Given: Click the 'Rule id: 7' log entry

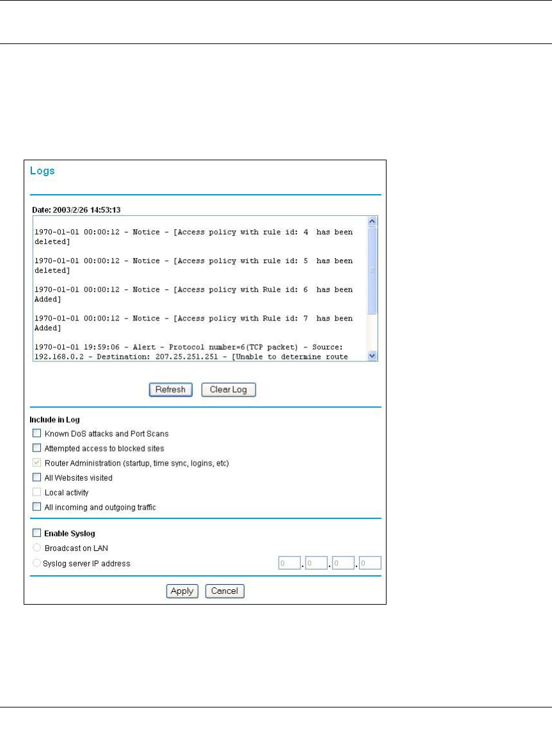Looking at the screenshot, I should pos(194,323).
